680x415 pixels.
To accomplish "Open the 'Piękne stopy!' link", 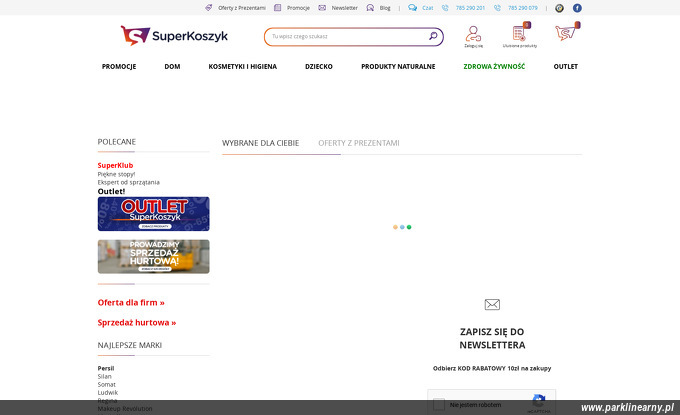I will [116, 174].
